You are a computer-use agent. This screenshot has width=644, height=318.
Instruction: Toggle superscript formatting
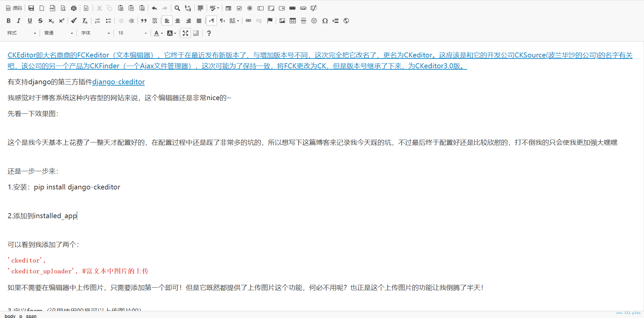point(62,21)
